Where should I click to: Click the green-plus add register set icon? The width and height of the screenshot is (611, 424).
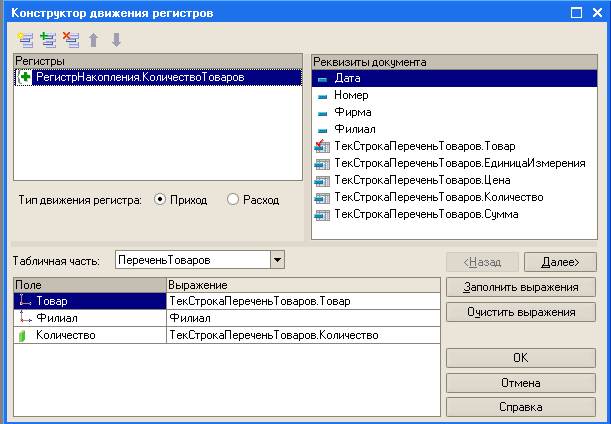(x=47, y=39)
